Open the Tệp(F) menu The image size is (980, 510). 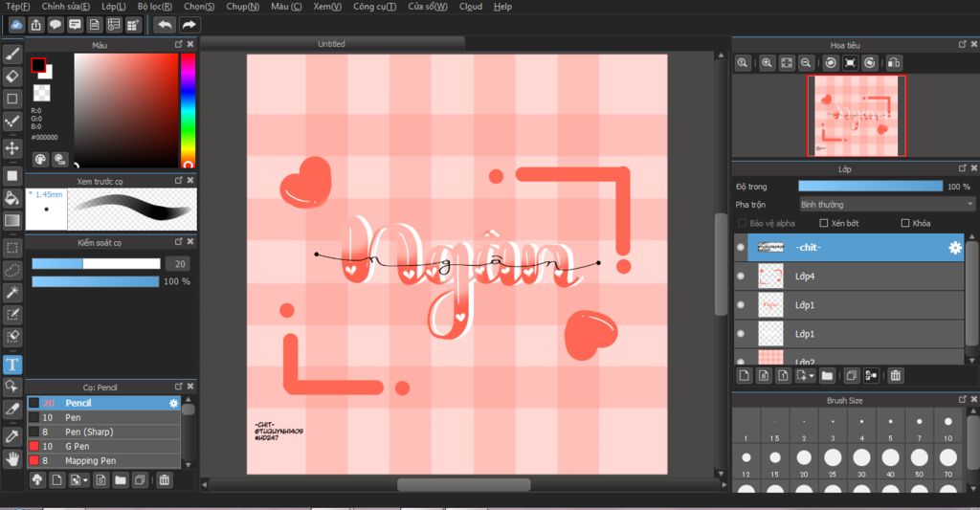point(17,7)
